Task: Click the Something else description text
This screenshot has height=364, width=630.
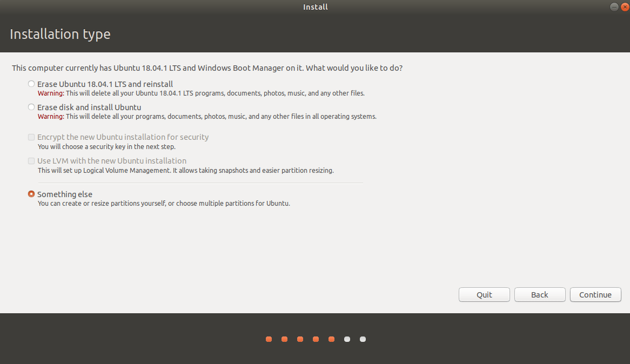Action: pyautogui.click(x=163, y=204)
